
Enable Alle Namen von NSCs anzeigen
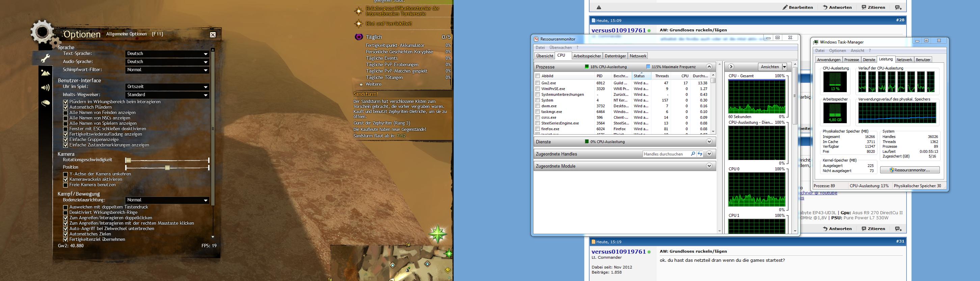(x=65, y=118)
